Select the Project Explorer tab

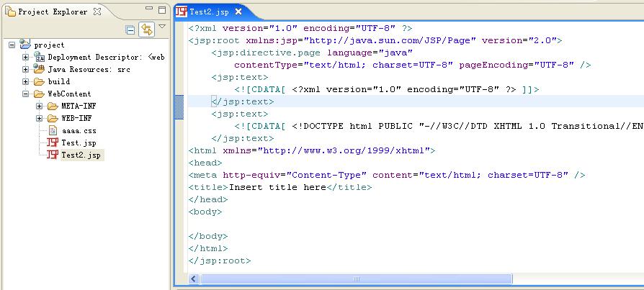[x=53, y=12]
